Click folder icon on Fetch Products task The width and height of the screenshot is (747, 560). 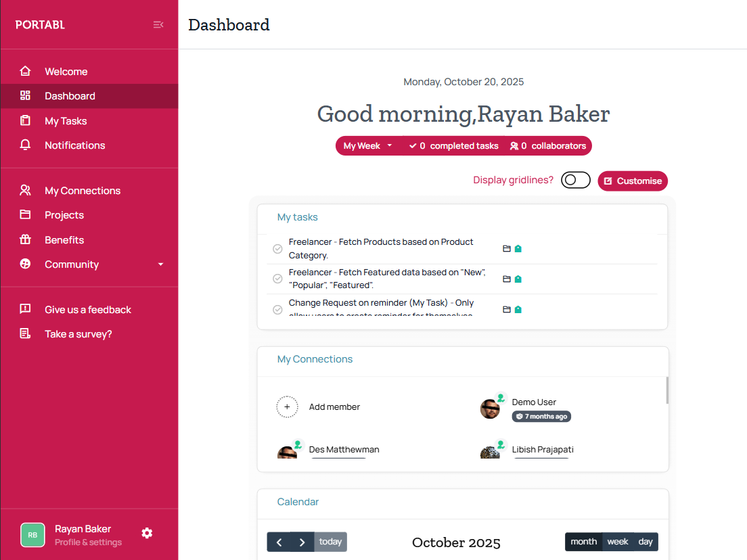point(506,249)
